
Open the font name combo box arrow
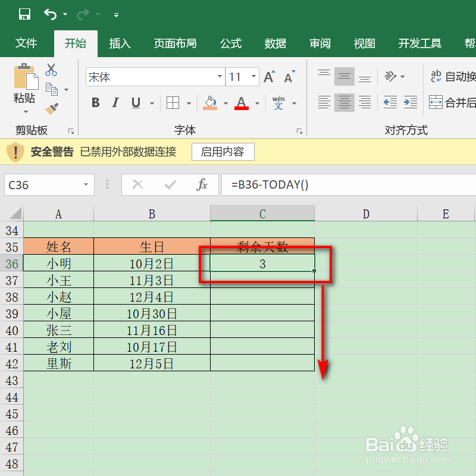tap(219, 76)
